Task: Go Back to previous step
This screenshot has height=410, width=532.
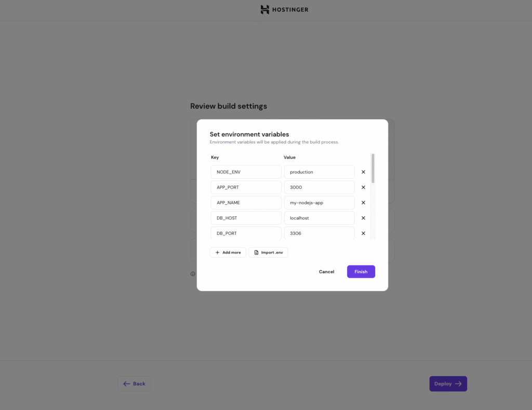Action: 135,383
